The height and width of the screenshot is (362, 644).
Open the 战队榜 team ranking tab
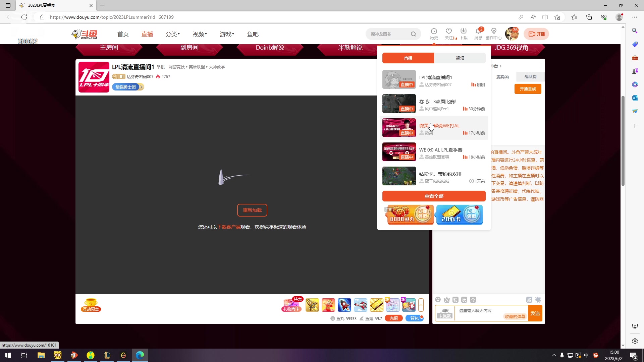(531, 77)
